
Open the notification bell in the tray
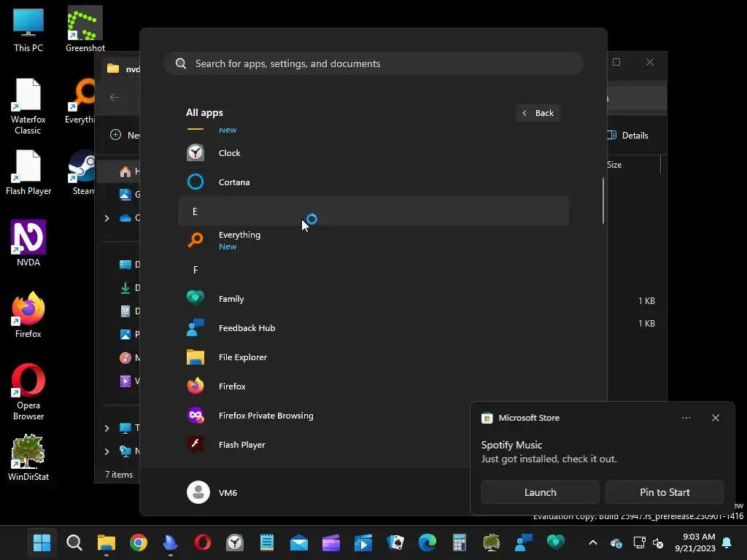click(x=727, y=542)
